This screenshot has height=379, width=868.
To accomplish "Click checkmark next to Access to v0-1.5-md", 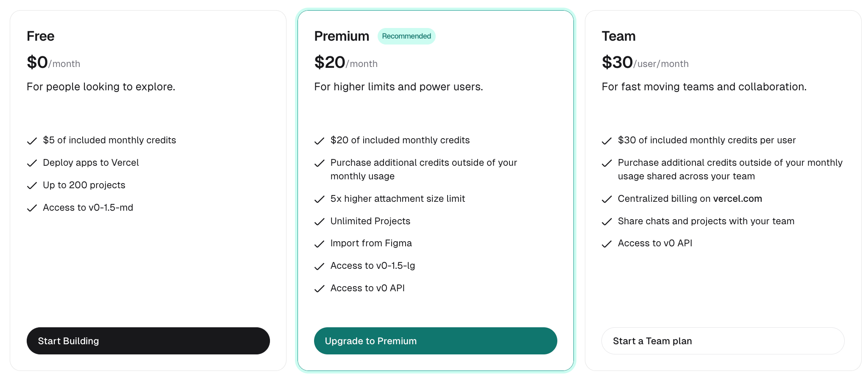I will 32,208.
